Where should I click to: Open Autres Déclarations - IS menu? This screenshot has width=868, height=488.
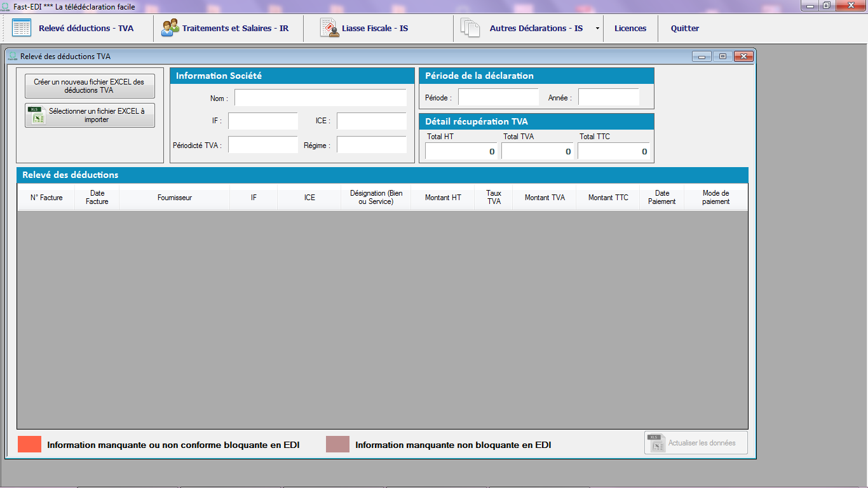[x=536, y=29]
